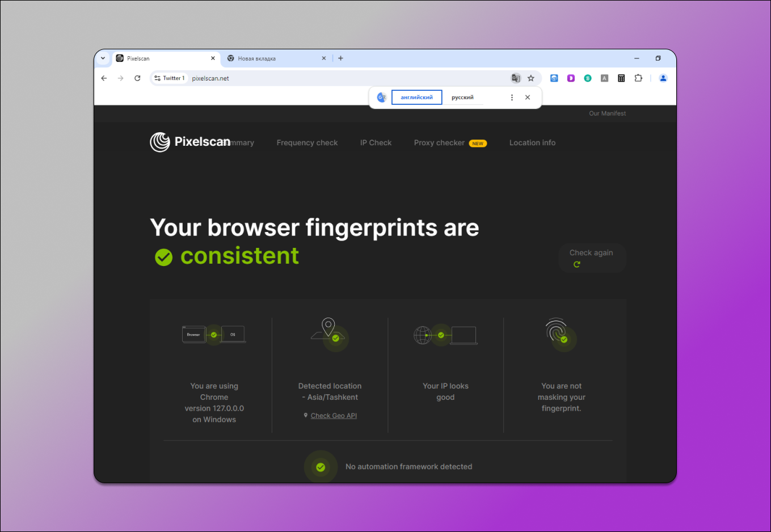The height and width of the screenshot is (532, 771).
Task: Click the calculator extension icon
Action: click(x=621, y=78)
